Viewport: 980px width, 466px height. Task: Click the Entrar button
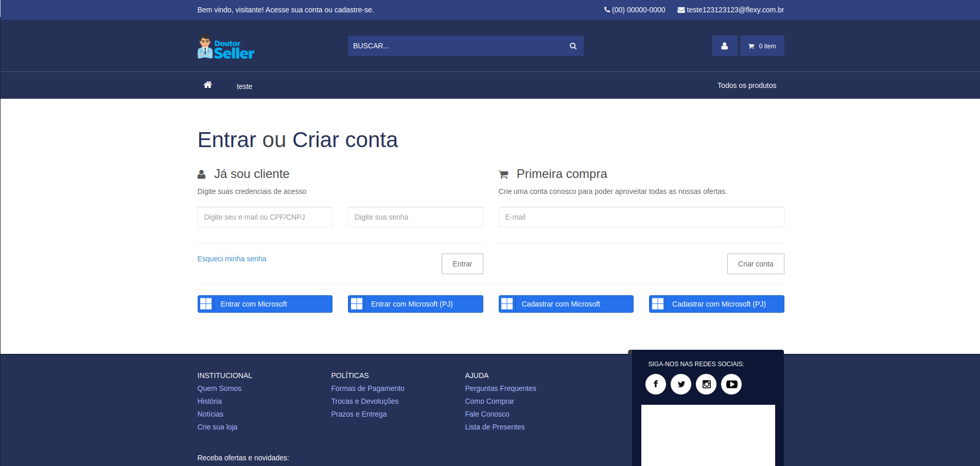coord(462,264)
